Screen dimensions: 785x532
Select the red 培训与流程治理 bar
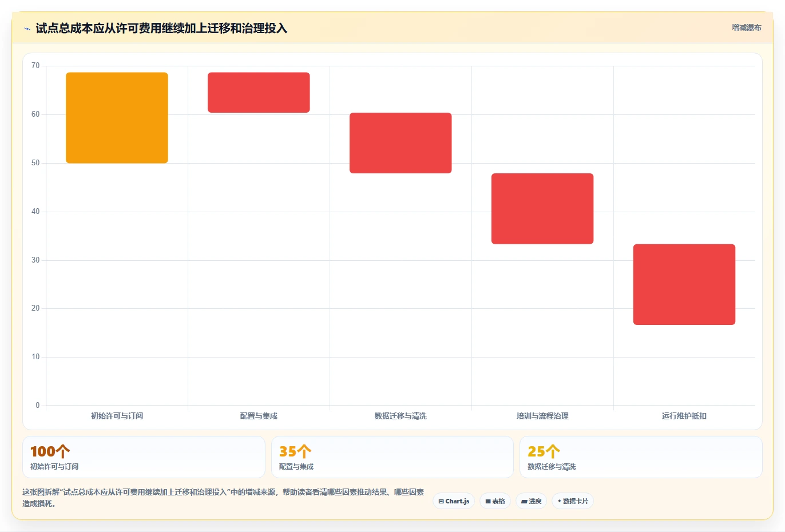click(542, 209)
